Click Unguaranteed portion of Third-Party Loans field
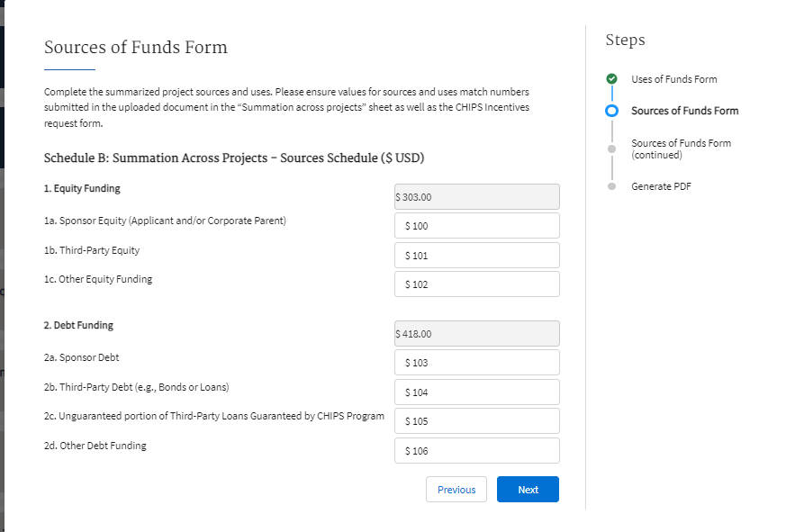This screenshot has width=786, height=532. pyautogui.click(x=476, y=421)
